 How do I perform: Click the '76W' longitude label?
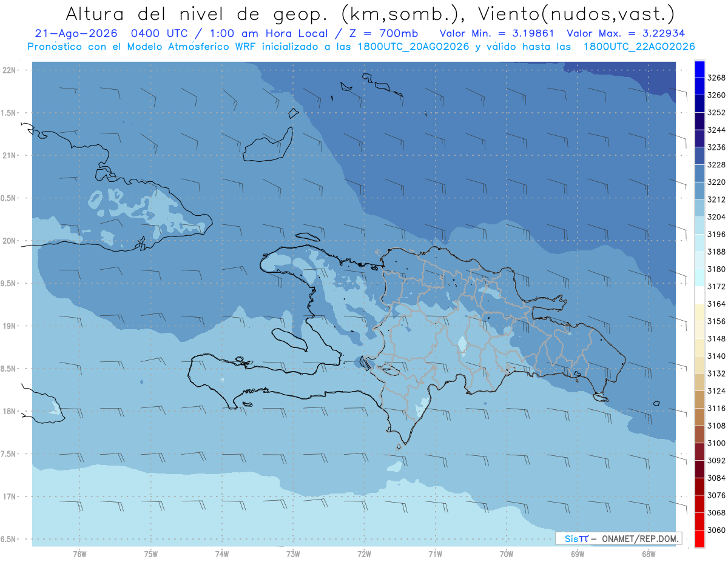click(x=79, y=554)
